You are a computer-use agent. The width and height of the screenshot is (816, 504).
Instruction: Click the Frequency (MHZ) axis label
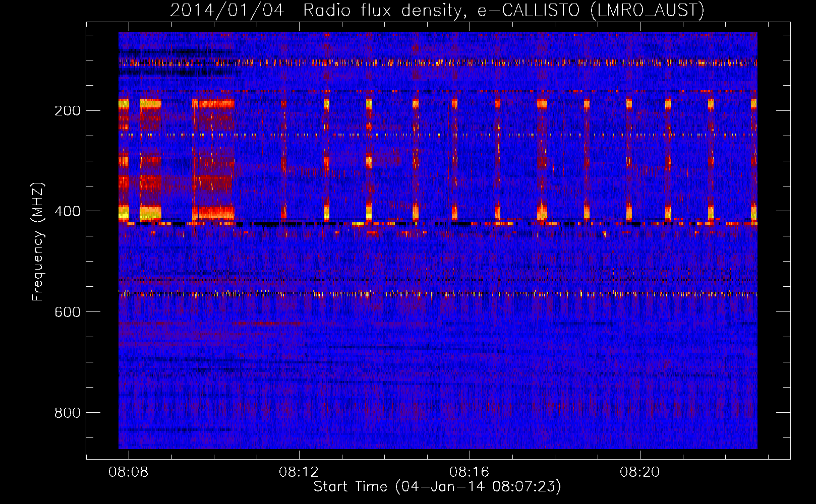pyautogui.click(x=38, y=242)
